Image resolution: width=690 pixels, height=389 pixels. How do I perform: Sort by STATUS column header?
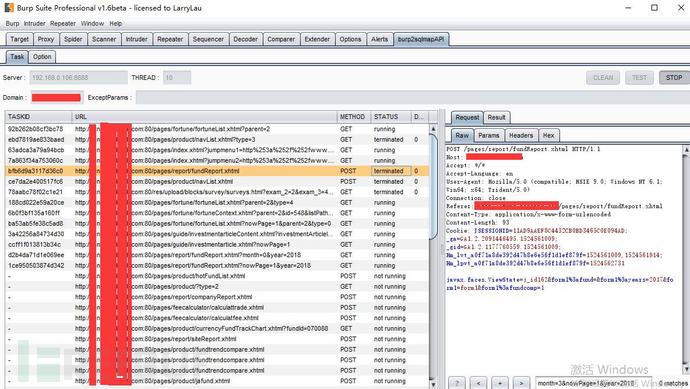(391, 117)
